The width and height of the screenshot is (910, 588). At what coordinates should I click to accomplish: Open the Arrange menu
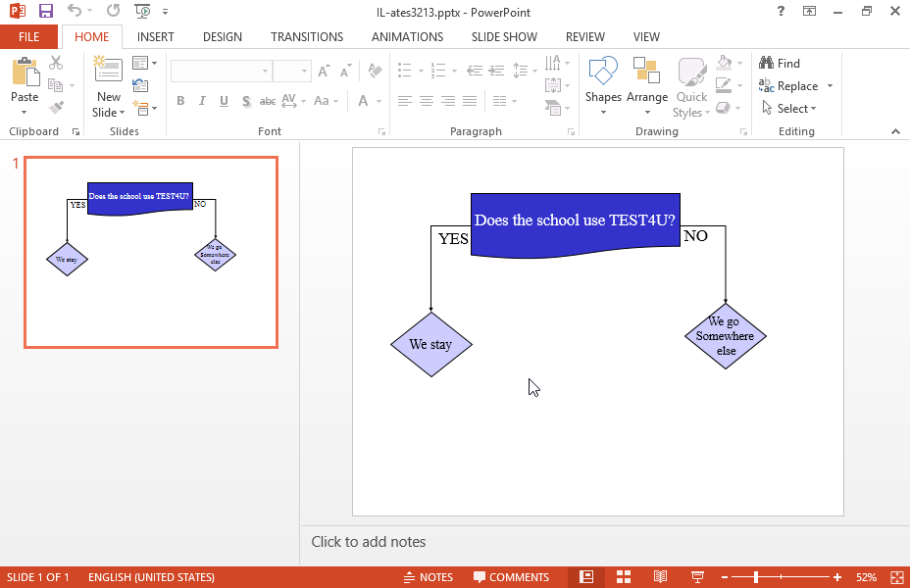point(647,85)
